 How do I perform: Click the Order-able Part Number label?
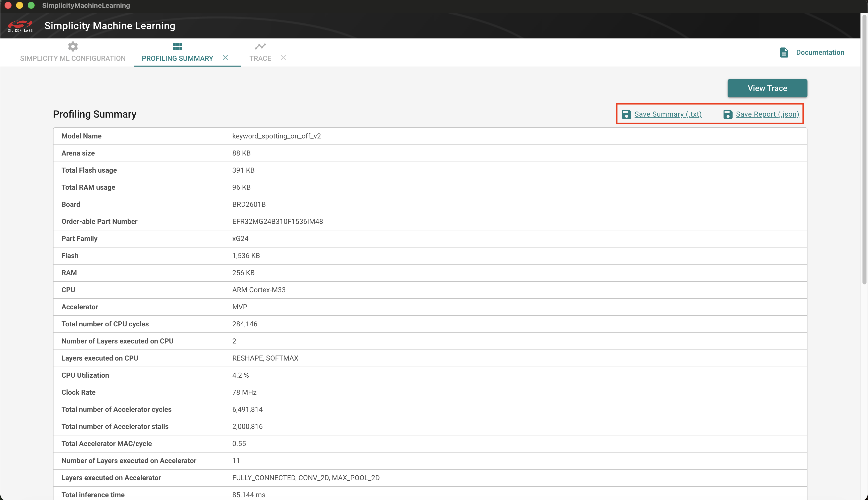99,222
